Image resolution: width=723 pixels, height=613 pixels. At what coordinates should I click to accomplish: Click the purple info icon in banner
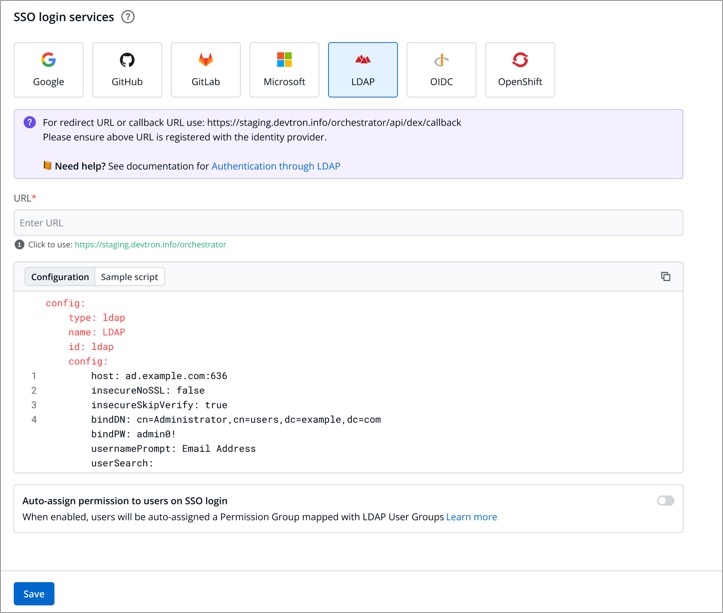tap(30, 122)
